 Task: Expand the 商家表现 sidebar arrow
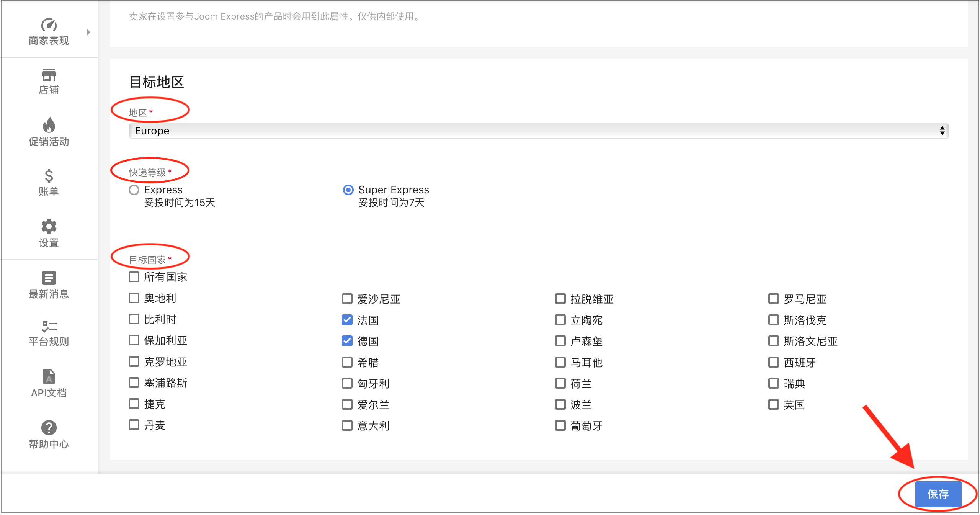(88, 32)
